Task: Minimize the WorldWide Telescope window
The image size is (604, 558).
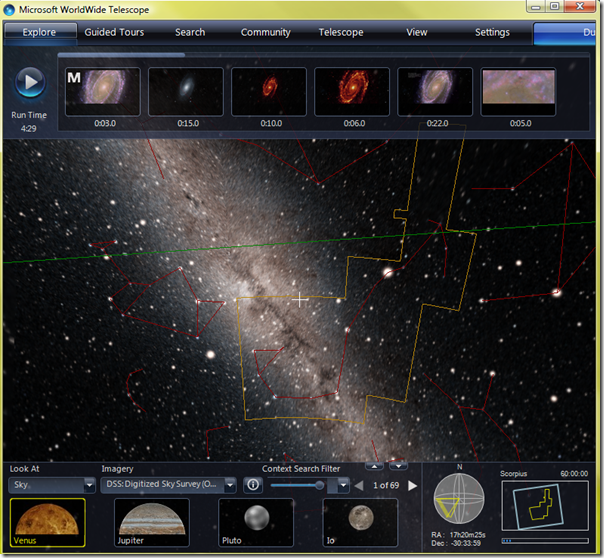Action: tap(535, 7)
